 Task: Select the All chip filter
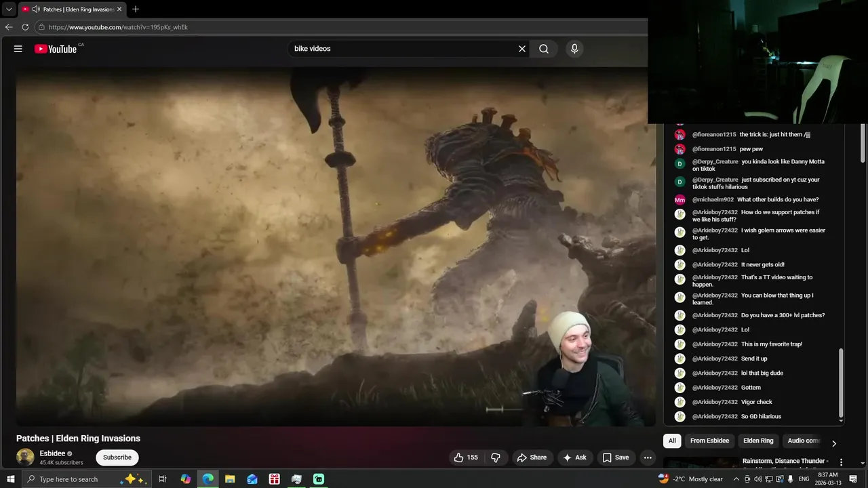pos(672,441)
